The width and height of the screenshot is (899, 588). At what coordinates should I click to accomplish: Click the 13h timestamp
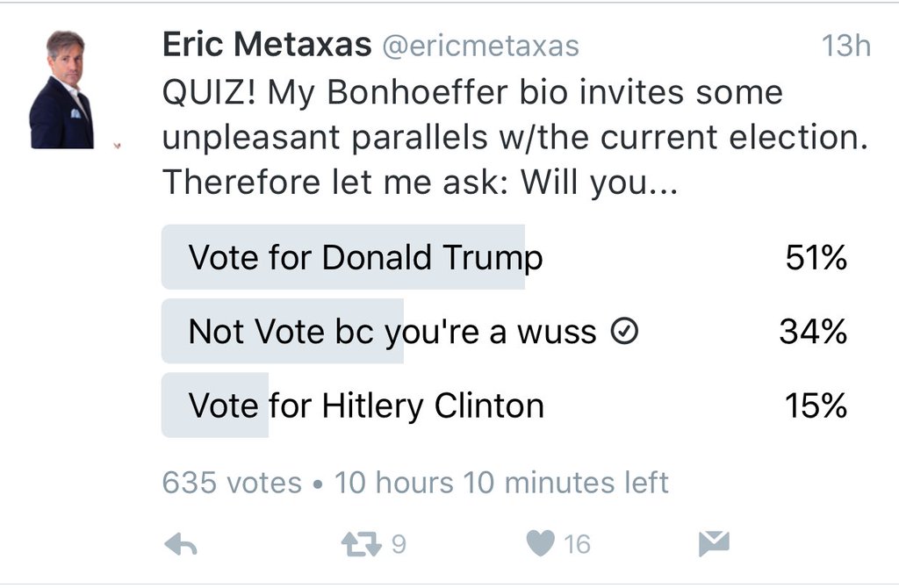coord(845,46)
